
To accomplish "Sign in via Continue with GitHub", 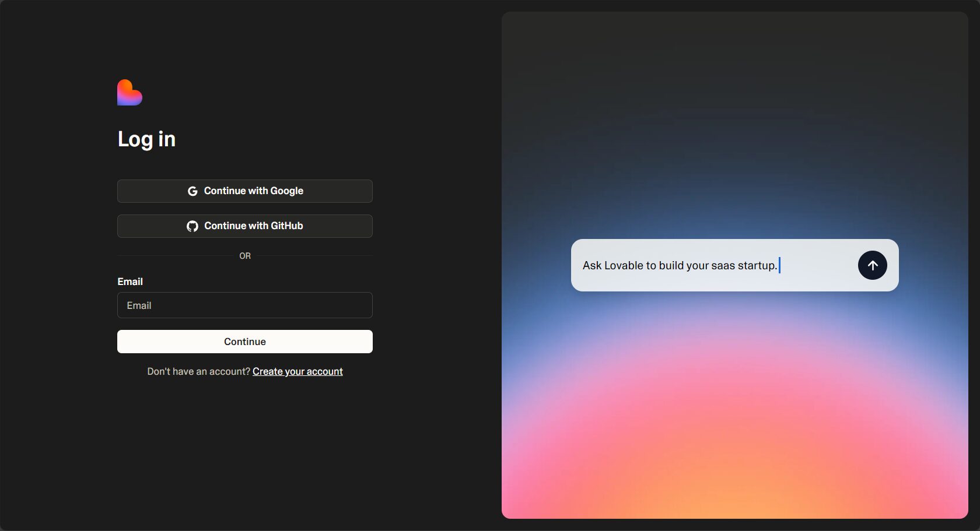I will point(245,226).
